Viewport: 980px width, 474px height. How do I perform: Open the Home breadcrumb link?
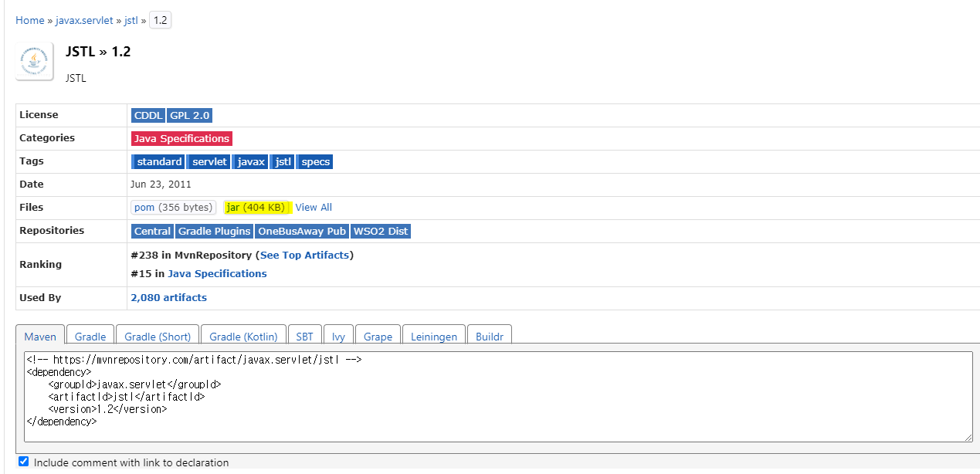(x=30, y=20)
